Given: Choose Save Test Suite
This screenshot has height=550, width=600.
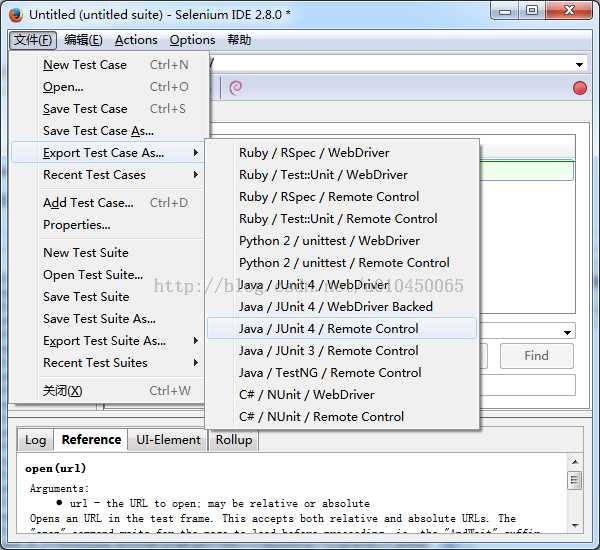Looking at the screenshot, I should click(x=107, y=297).
